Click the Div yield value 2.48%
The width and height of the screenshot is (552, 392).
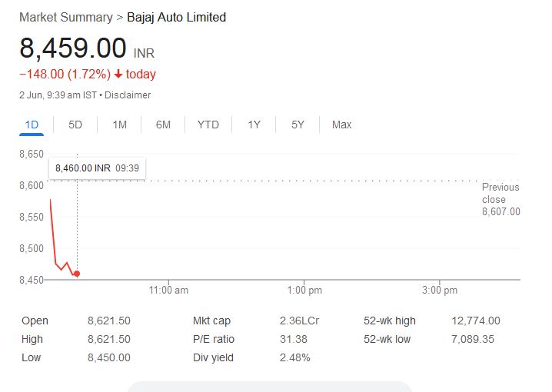coord(295,357)
